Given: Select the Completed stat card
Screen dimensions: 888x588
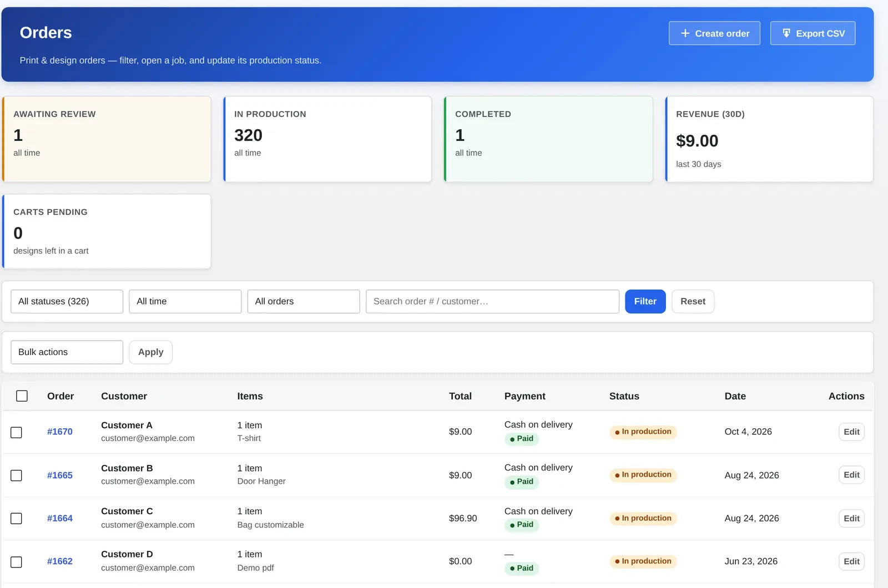Looking at the screenshot, I should [548, 139].
